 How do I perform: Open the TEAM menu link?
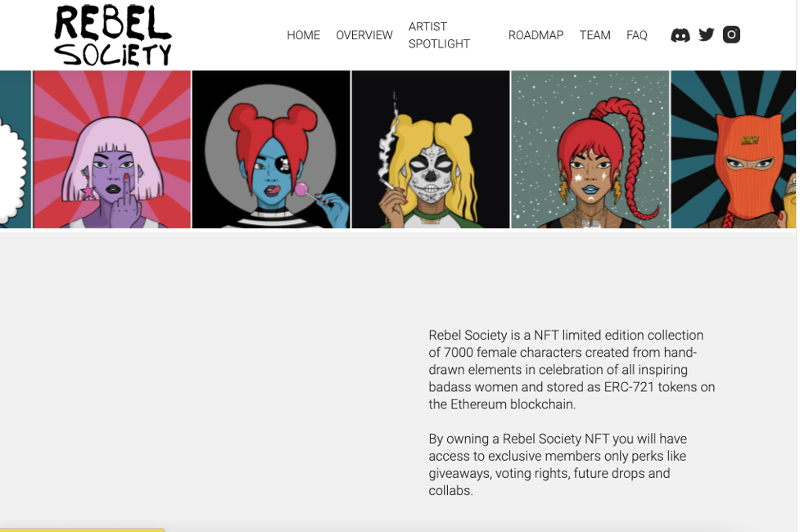pyautogui.click(x=595, y=35)
